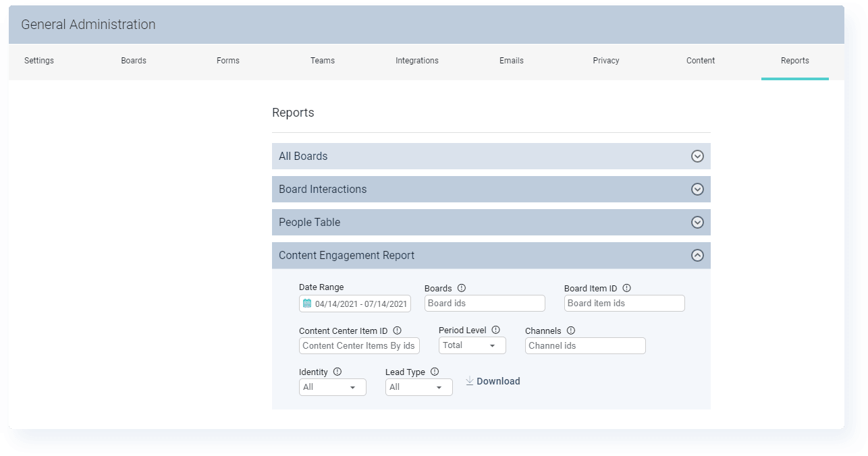Expand the People Table section
The image size is (868, 456).
coord(697,222)
